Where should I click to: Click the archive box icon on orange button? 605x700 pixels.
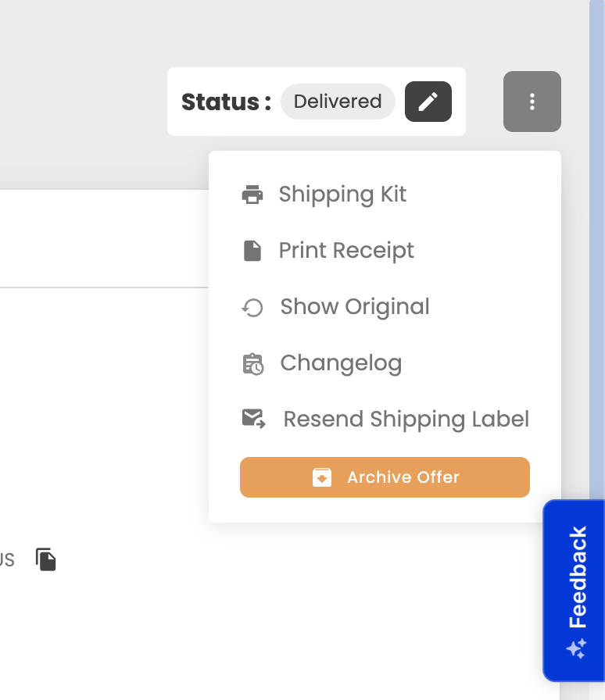click(x=322, y=477)
